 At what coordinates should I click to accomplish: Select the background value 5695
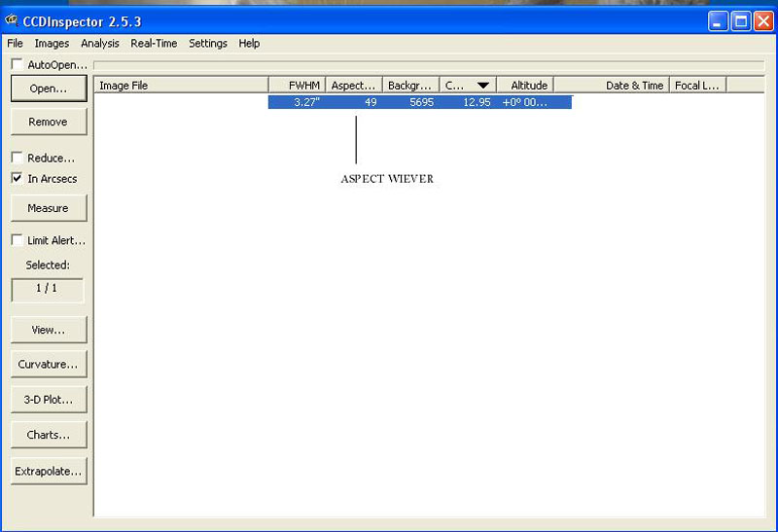click(422, 102)
